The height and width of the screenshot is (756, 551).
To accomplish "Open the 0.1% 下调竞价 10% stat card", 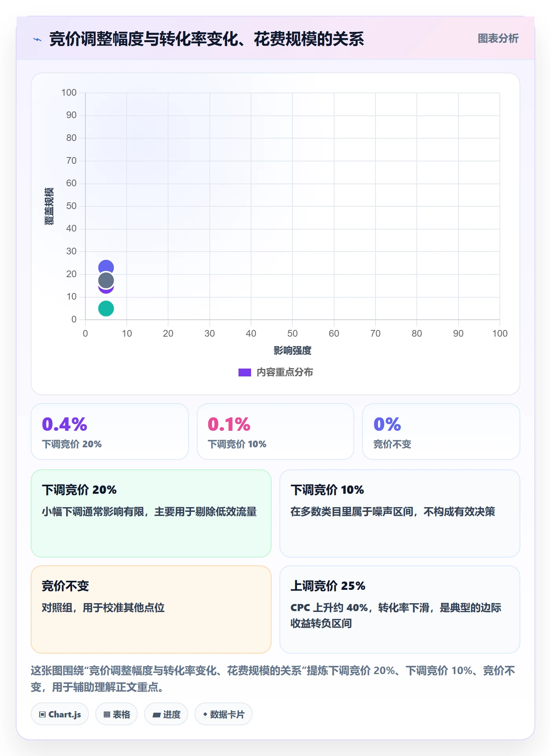I will click(275, 432).
